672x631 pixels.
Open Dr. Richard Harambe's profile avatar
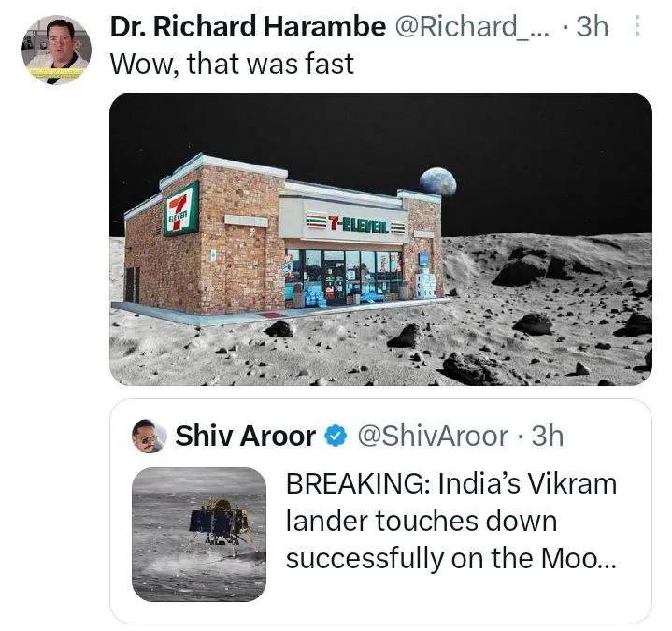pos(56,50)
